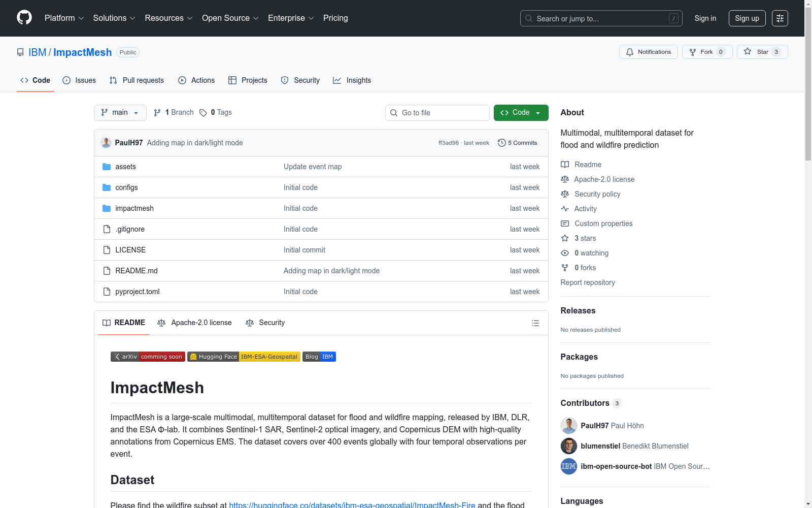Click blumenstiel contributor avatar
The height and width of the screenshot is (508, 812).
point(569,446)
